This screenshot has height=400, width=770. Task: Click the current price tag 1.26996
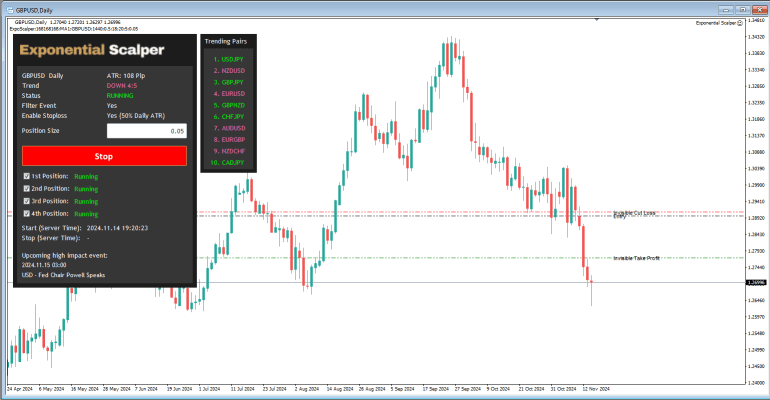click(x=756, y=282)
